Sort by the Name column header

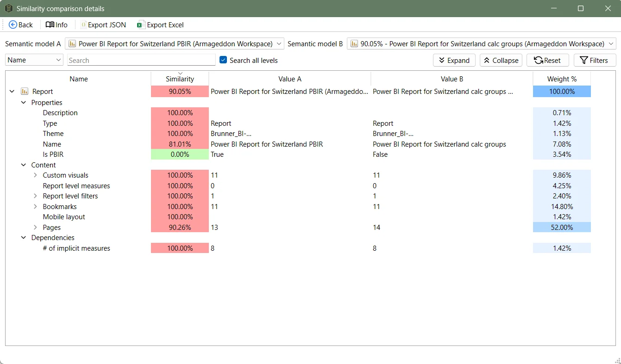click(78, 79)
